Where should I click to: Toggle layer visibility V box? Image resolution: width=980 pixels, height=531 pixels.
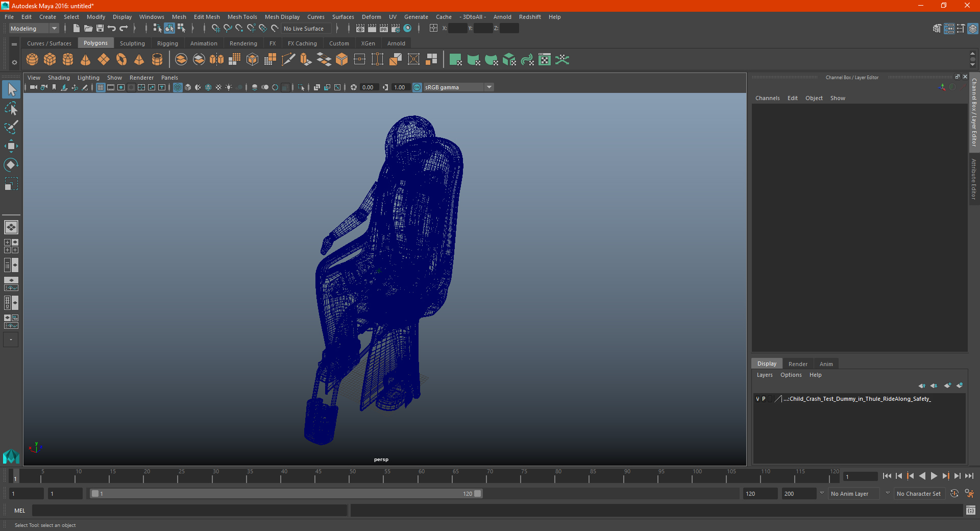point(757,399)
